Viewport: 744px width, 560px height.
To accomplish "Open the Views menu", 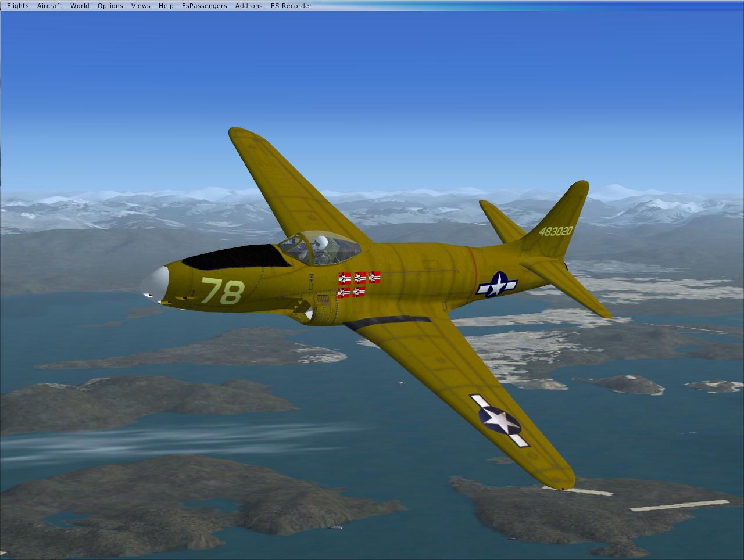I will 141,6.
